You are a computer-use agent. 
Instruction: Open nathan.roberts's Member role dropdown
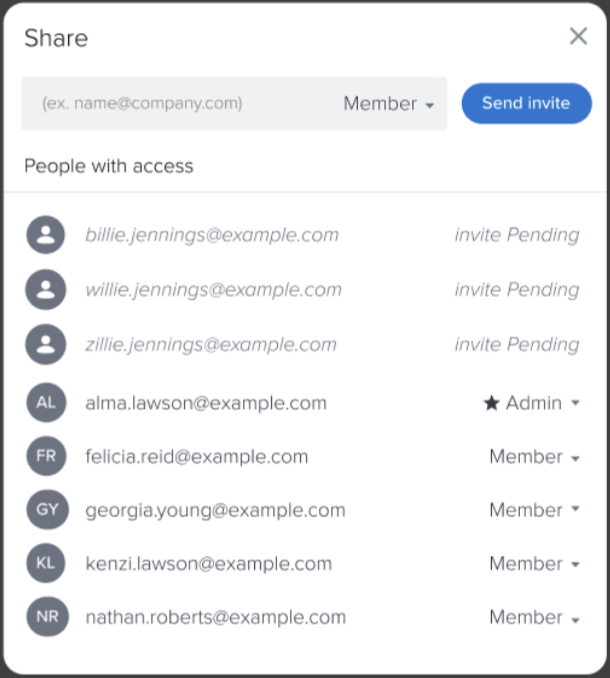point(534,617)
